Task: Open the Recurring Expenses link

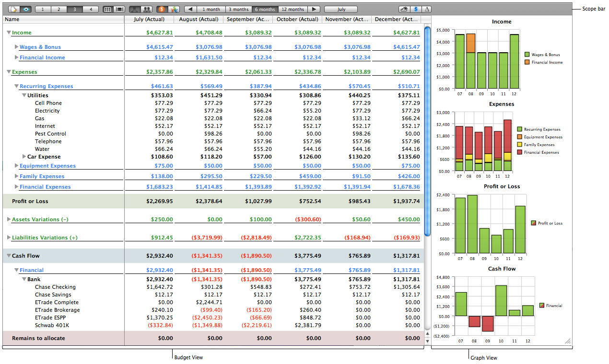Action: click(x=47, y=86)
